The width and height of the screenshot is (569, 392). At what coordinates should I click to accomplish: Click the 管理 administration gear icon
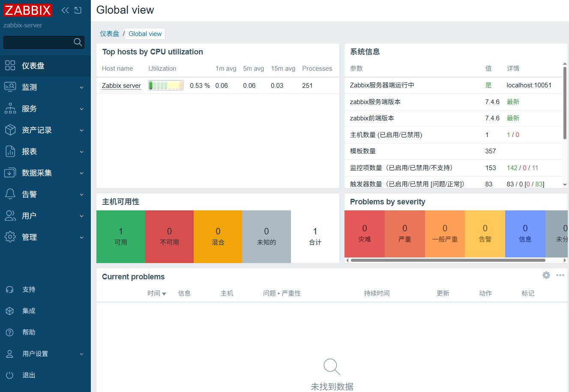pyautogui.click(x=10, y=237)
